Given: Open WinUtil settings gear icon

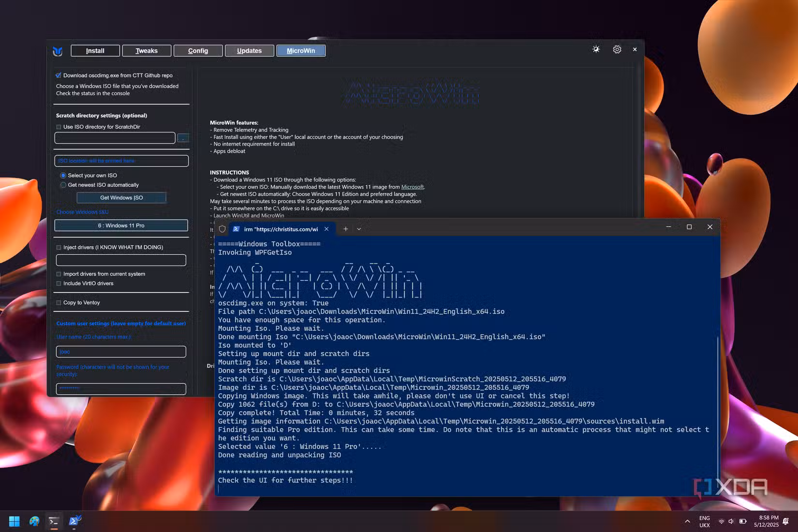Looking at the screenshot, I should click(617, 49).
